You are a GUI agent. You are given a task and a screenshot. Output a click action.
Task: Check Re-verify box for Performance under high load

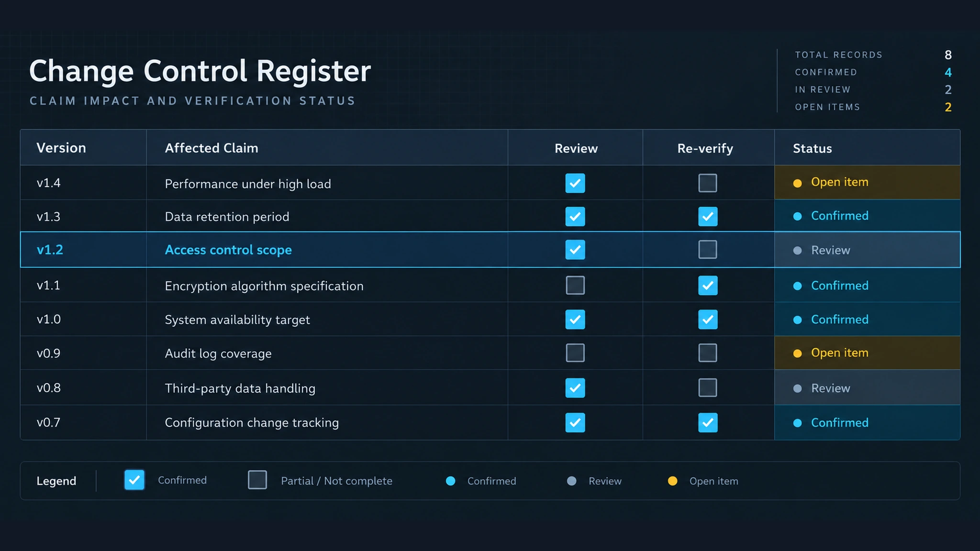[707, 183]
